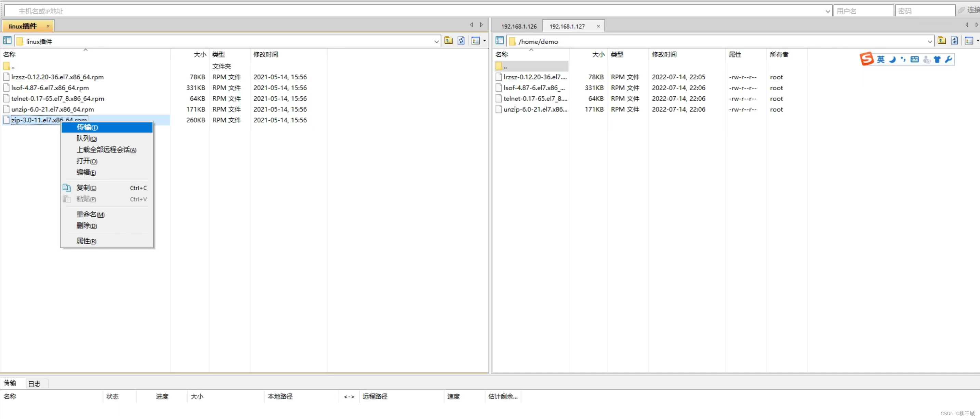Open the Sogou skin shirt icon
The image size is (980, 419).
click(937, 59)
